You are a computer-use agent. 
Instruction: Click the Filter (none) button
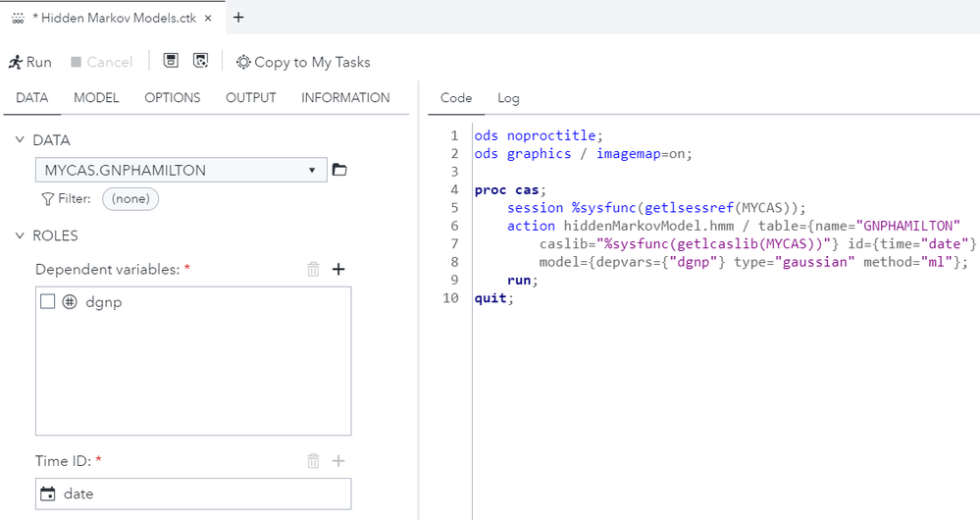[129, 199]
